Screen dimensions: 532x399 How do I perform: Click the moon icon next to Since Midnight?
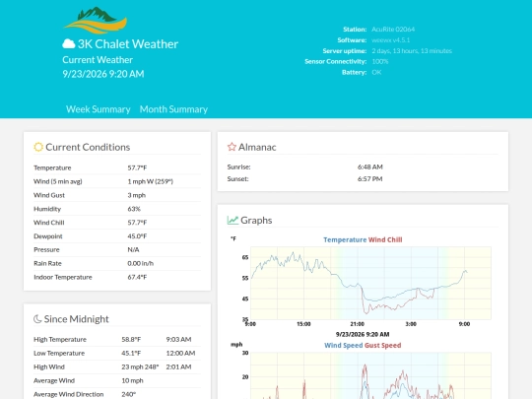(37, 318)
